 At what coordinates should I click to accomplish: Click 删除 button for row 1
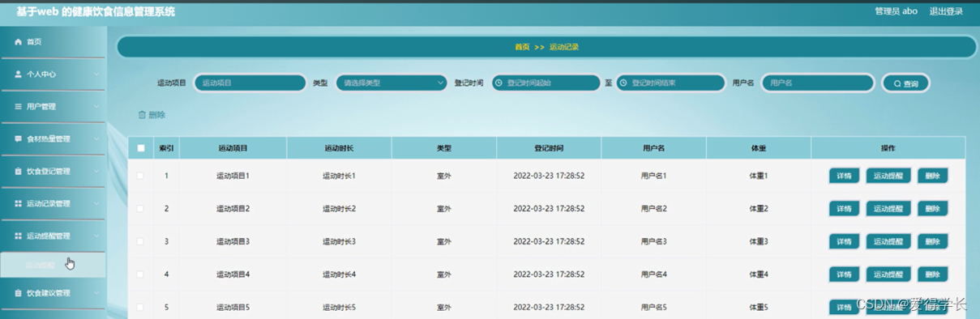pyautogui.click(x=932, y=176)
